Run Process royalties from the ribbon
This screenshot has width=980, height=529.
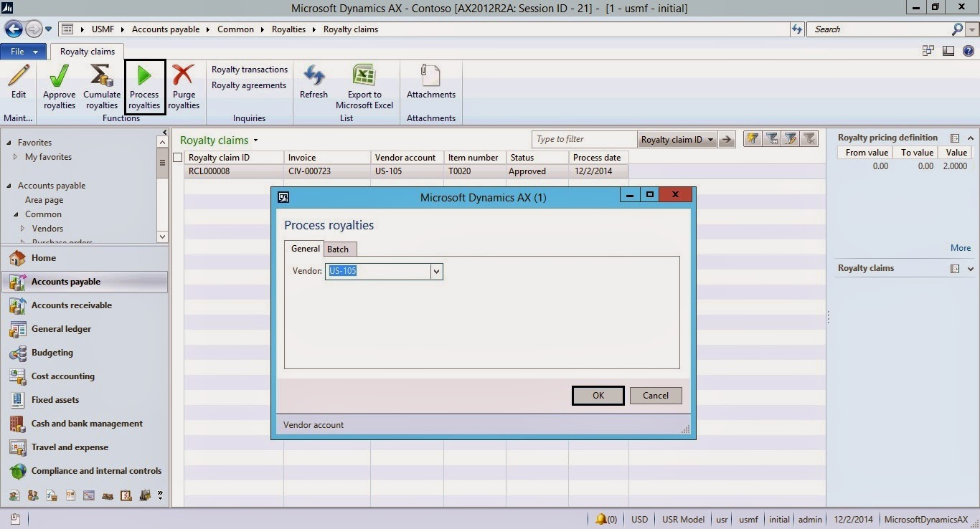click(x=144, y=86)
